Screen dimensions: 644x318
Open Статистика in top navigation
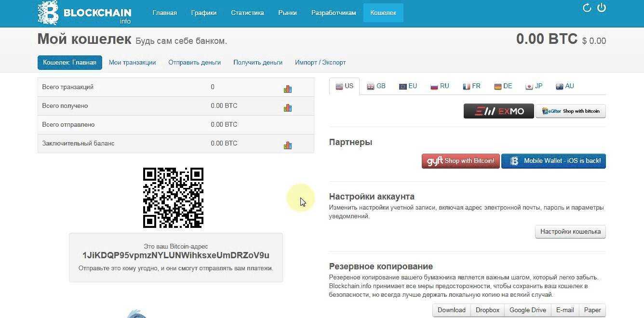pos(247,13)
